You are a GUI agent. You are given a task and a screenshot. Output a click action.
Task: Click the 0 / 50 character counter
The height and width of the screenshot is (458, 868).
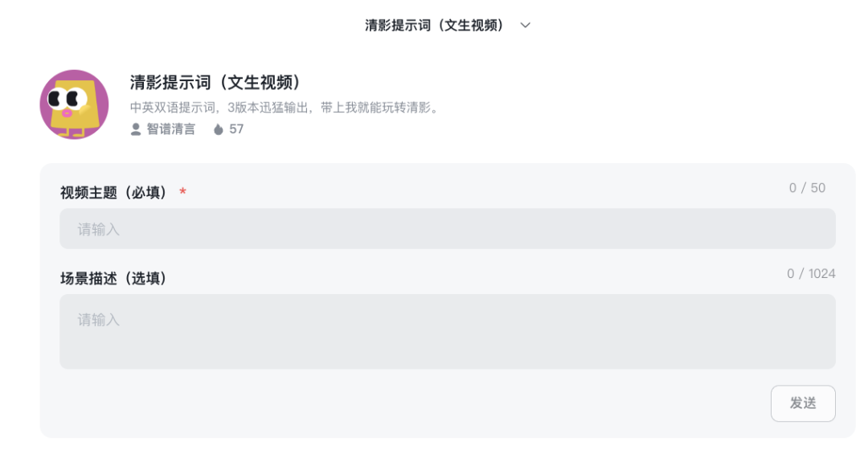pyautogui.click(x=807, y=188)
